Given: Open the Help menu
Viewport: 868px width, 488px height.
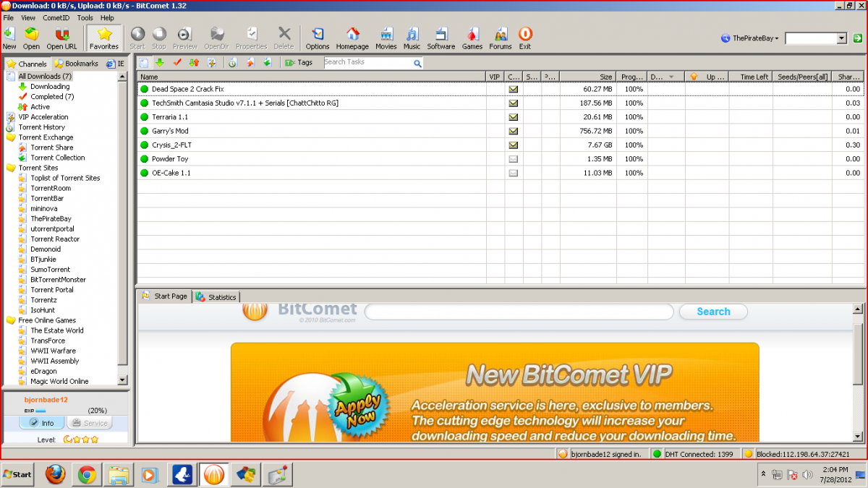Looking at the screenshot, I should click(x=107, y=17).
